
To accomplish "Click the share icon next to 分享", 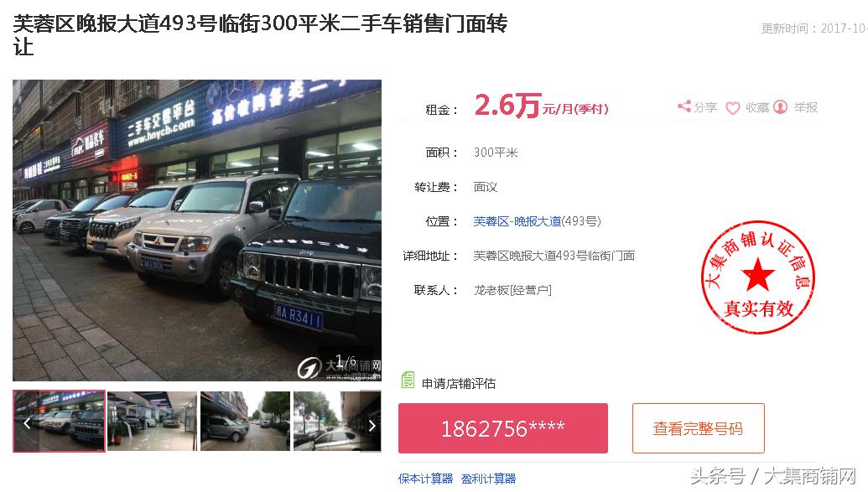I will (684, 106).
